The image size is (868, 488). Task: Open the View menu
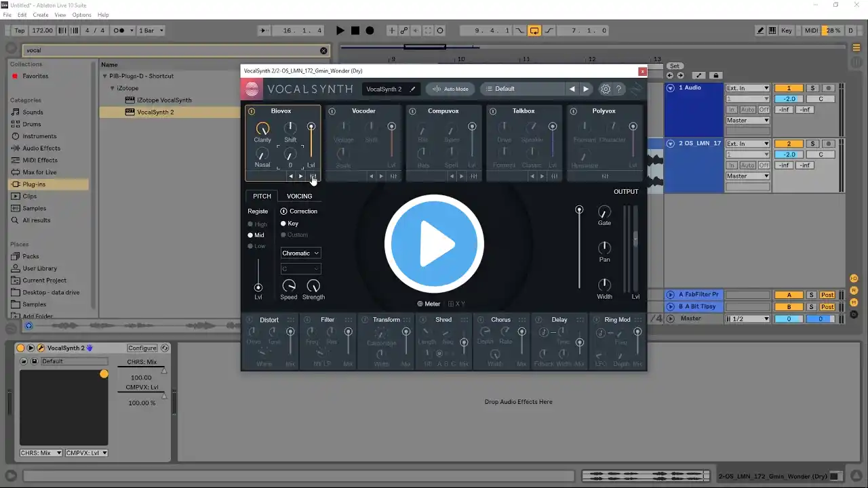point(60,15)
